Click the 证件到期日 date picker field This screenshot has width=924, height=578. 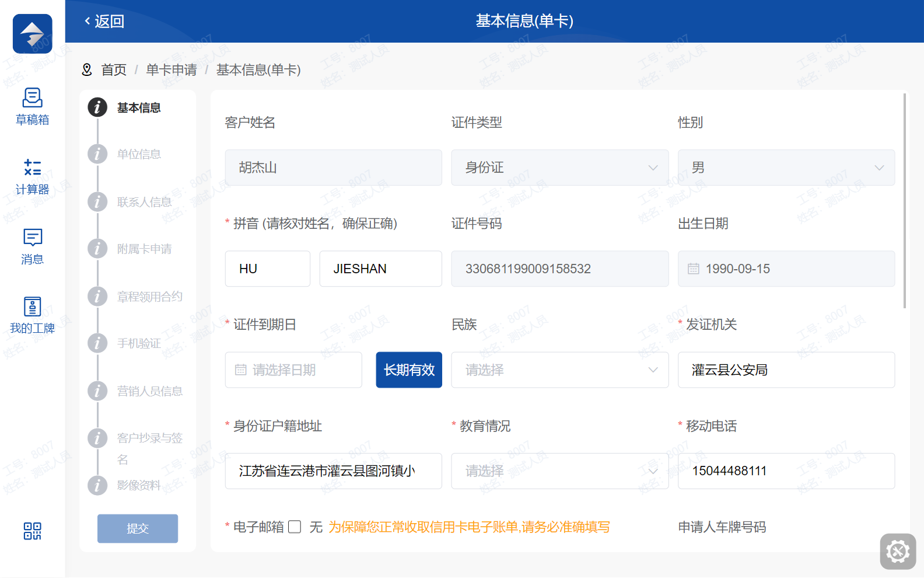[293, 370]
